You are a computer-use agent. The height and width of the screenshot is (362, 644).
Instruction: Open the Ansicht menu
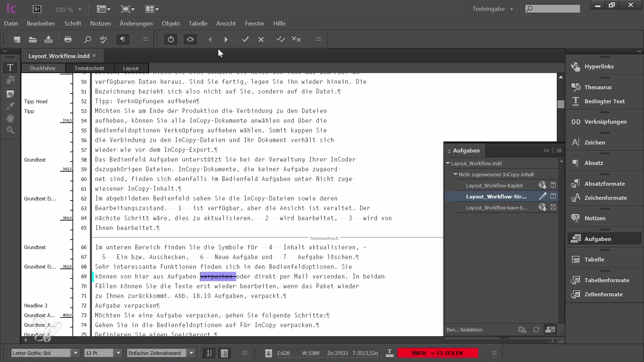pyautogui.click(x=226, y=23)
